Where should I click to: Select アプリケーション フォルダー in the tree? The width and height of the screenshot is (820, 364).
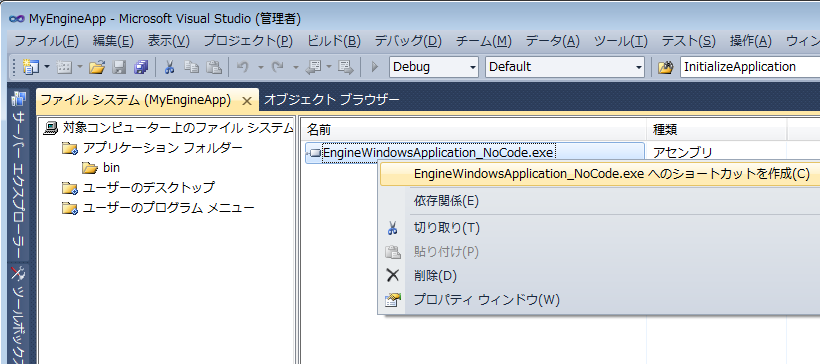[152, 148]
